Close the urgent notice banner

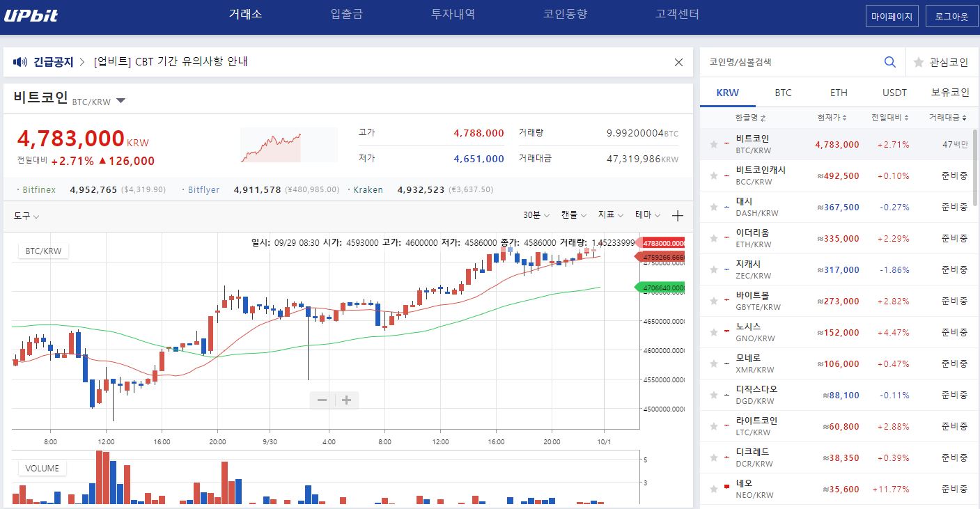click(x=678, y=62)
